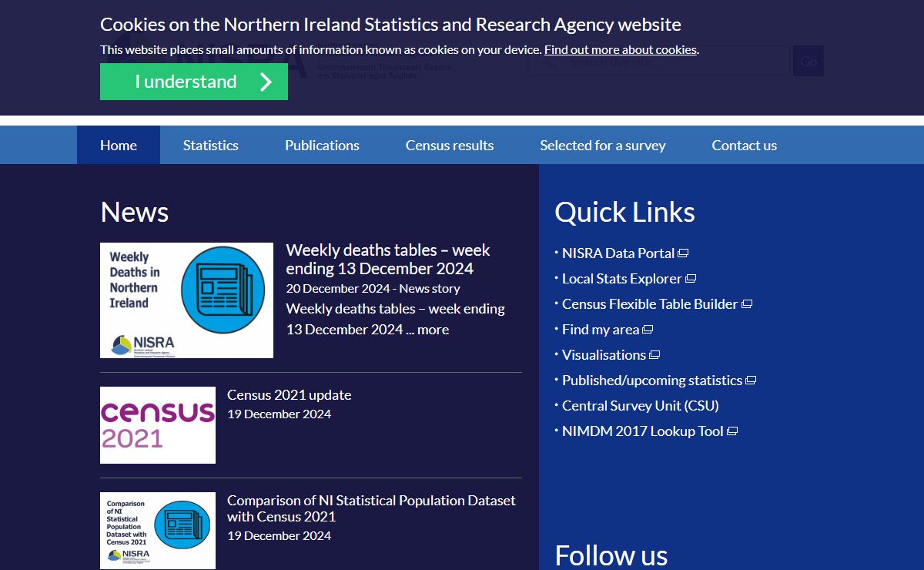Click external-link icon beside Published/upcoming statistics
Image resolution: width=924 pixels, height=570 pixels.
[x=751, y=381]
